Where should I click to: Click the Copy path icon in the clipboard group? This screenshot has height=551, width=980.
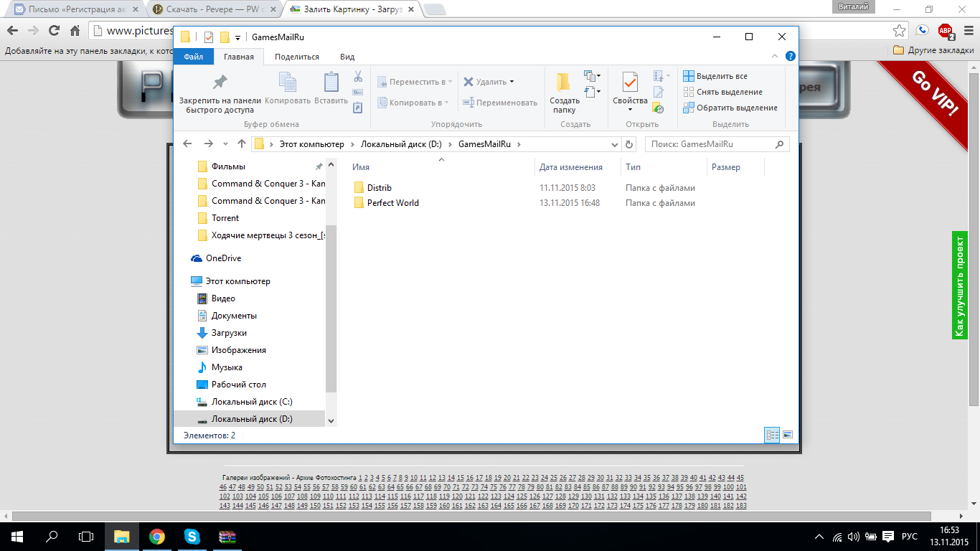pos(358,93)
